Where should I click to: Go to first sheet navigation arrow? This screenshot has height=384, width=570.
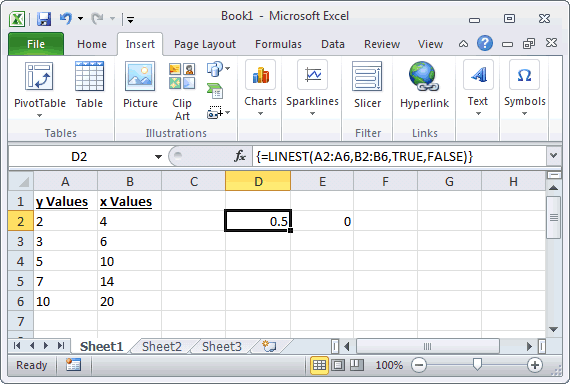point(17,346)
